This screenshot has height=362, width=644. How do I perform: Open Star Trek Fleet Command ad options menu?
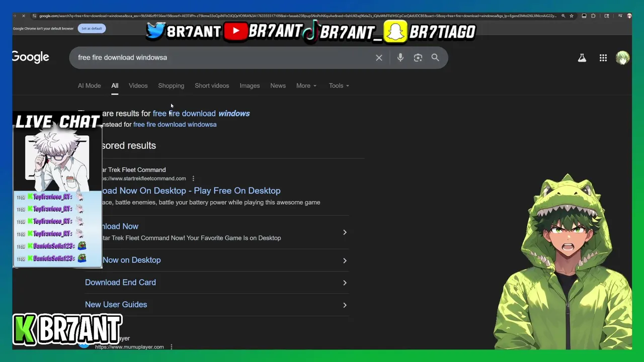click(193, 178)
